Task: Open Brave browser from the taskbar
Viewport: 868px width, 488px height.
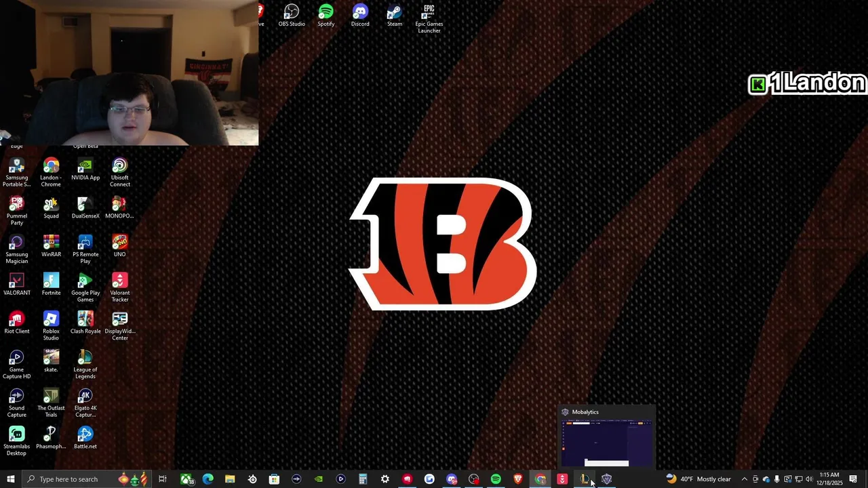Action: (x=518, y=479)
